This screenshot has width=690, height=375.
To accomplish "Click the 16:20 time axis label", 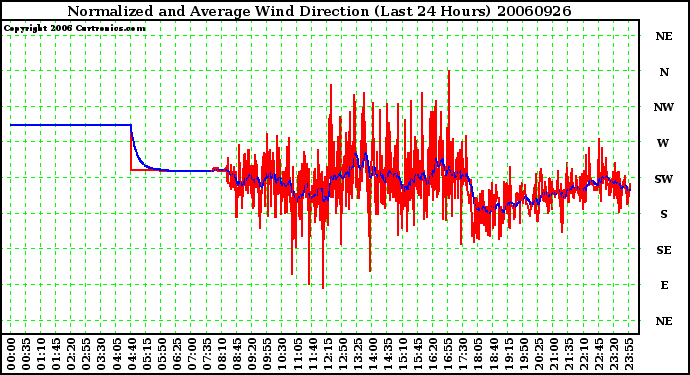I will (433, 354).
